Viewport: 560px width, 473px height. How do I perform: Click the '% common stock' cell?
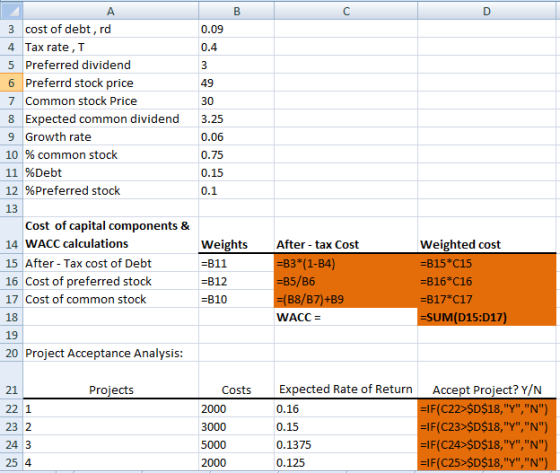click(111, 155)
